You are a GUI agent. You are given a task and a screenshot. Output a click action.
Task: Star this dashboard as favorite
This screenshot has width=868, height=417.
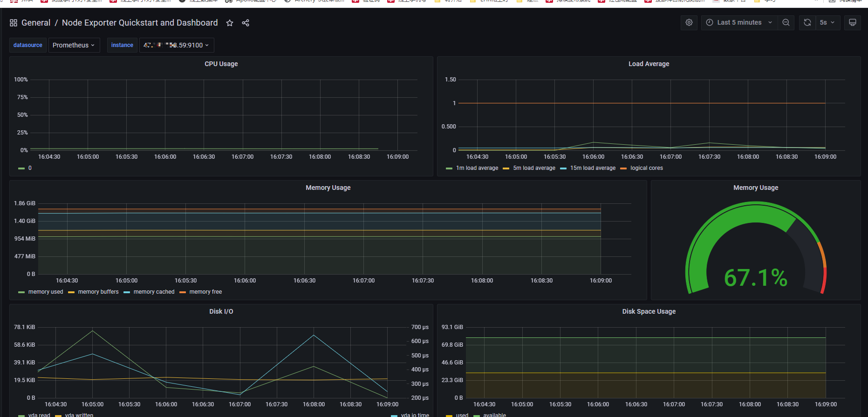[230, 23]
